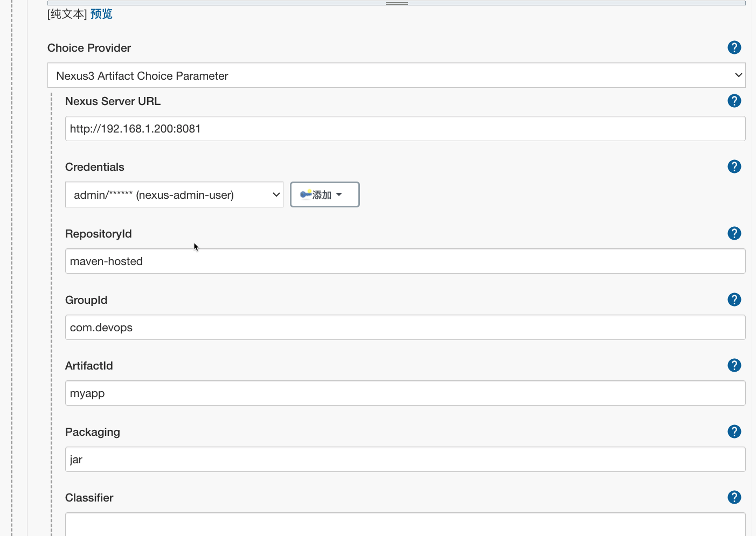The width and height of the screenshot is (756, 536).
Task: Click the 添加 credentials button
Action: 324,194
